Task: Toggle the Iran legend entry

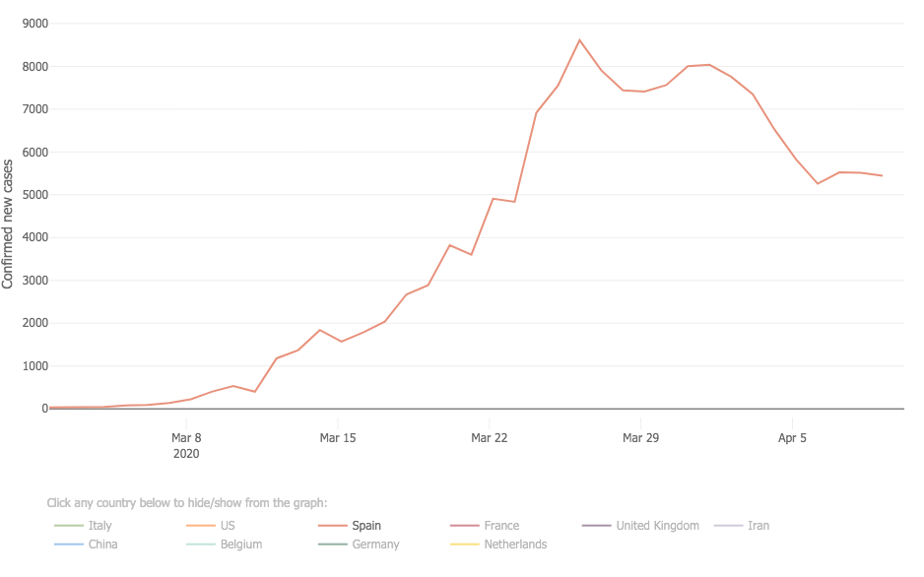Action: click(758, 526)
